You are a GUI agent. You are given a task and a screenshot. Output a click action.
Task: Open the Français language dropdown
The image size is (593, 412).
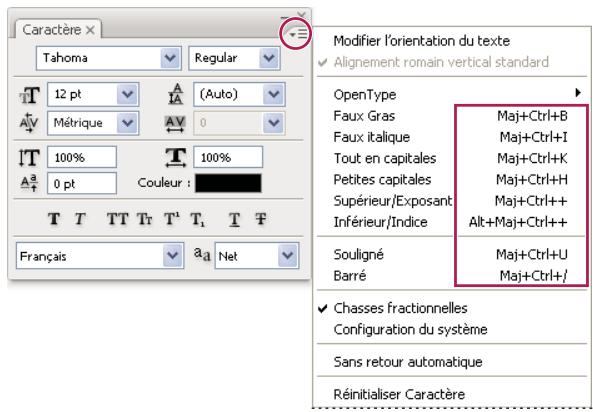click(x=172, y=256)
